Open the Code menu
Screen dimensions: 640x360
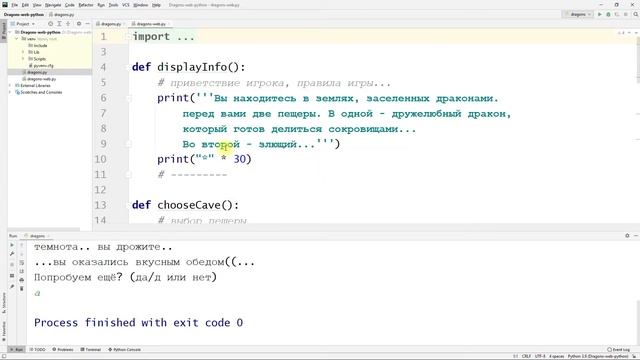tap(70, 5)
